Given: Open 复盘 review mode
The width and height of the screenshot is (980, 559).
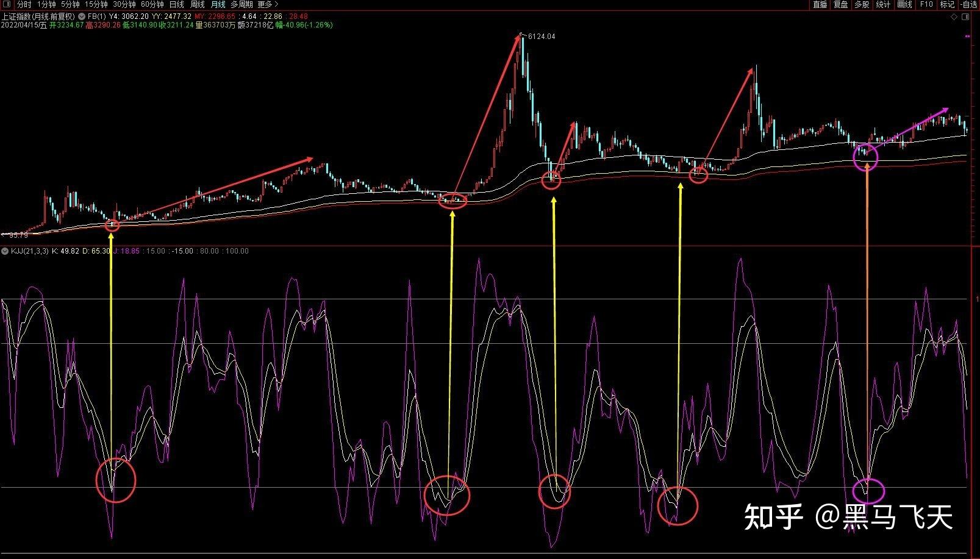Looking at the screenshot, I should pos(840,4).
